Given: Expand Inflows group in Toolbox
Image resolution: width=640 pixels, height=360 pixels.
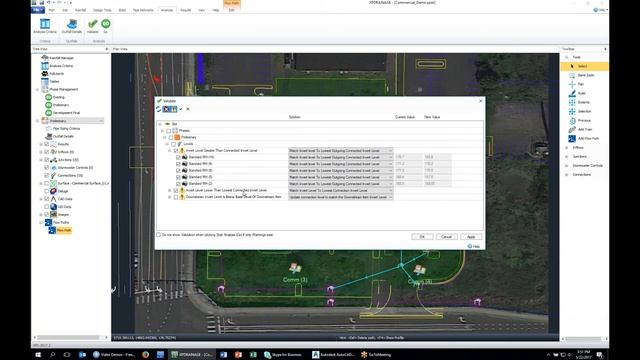Looking at the screenshot, I should (x=567, y=147).
